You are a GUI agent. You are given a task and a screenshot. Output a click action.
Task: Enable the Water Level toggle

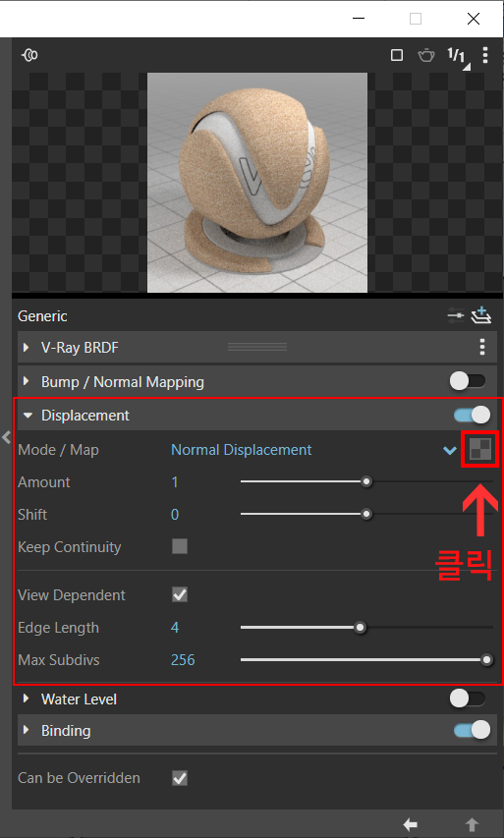point(468,698)
